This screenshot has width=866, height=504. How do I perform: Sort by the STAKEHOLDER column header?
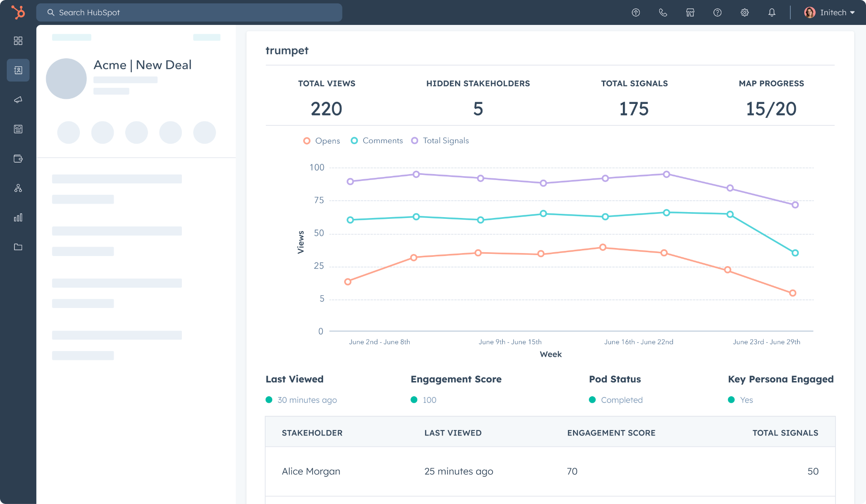point(312,433)
